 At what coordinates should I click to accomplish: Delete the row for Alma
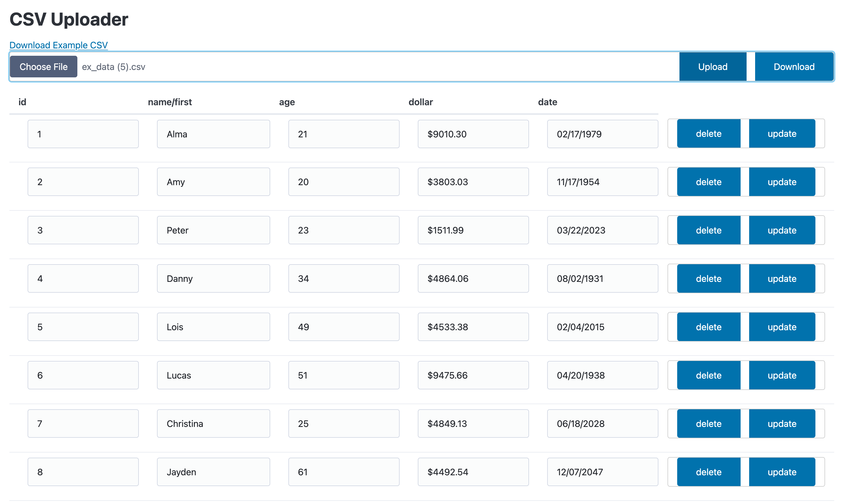coord(708,133)
